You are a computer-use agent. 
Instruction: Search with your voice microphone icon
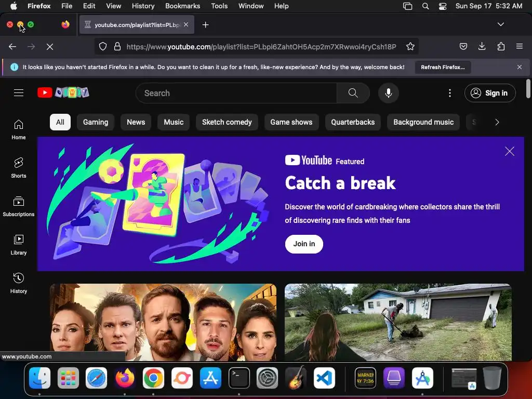click(x=389, y=93)
